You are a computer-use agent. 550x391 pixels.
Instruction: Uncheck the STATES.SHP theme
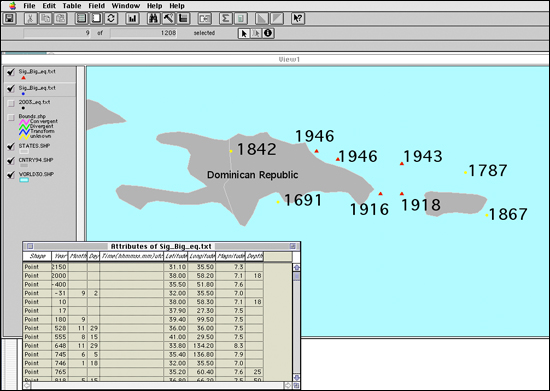11,147
